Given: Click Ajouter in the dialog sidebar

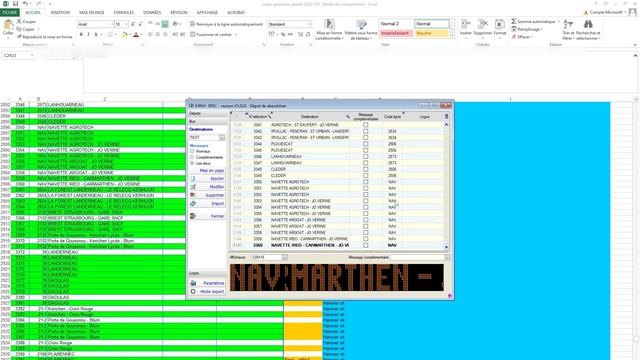Looking at the screenshot, I should tap(207, 178).
